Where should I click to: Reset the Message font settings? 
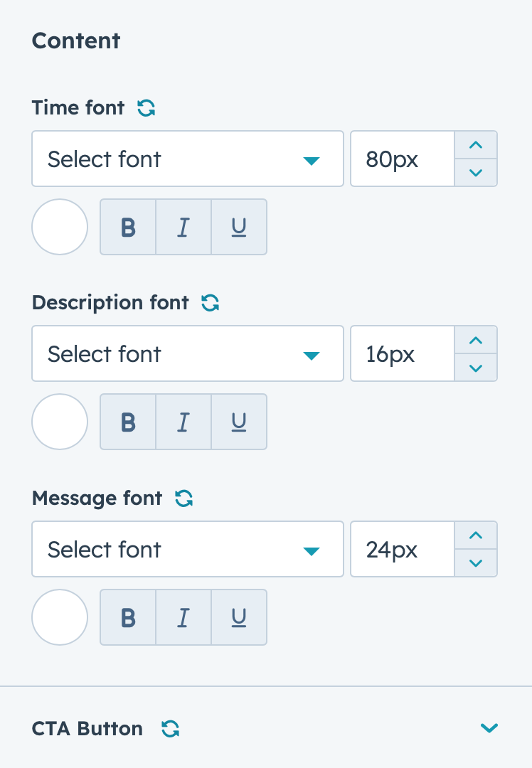pos(183,498)
